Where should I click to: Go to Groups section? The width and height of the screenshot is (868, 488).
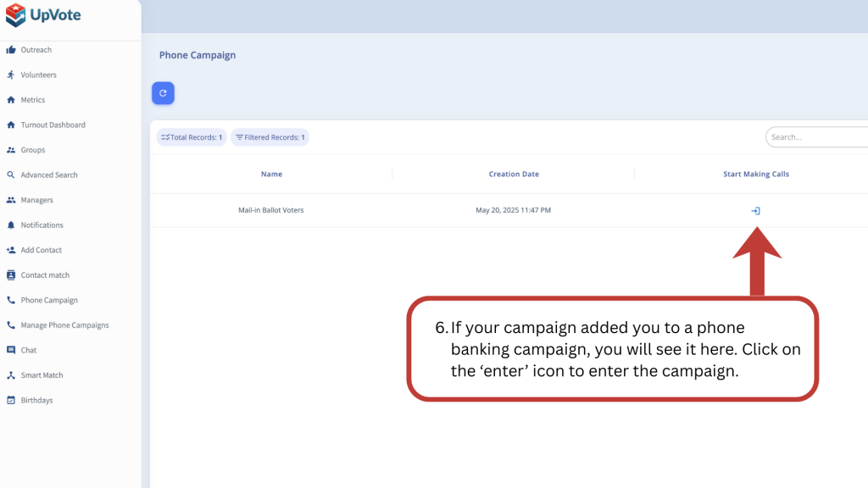pyautogui.click(x=33, y=150)
